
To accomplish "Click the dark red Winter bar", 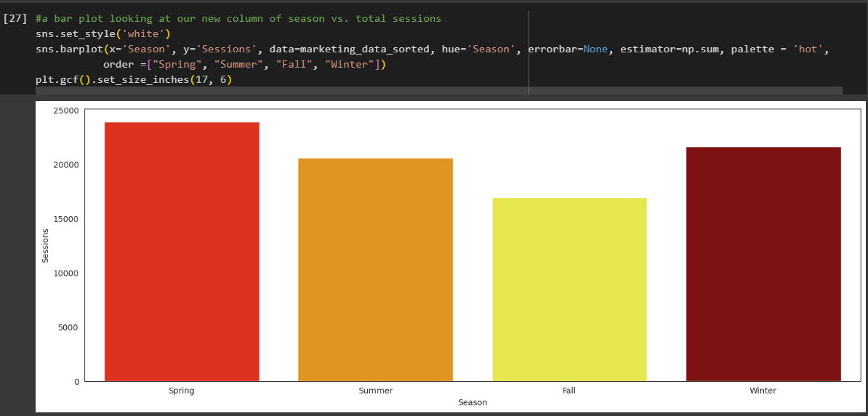I will 763,264.
